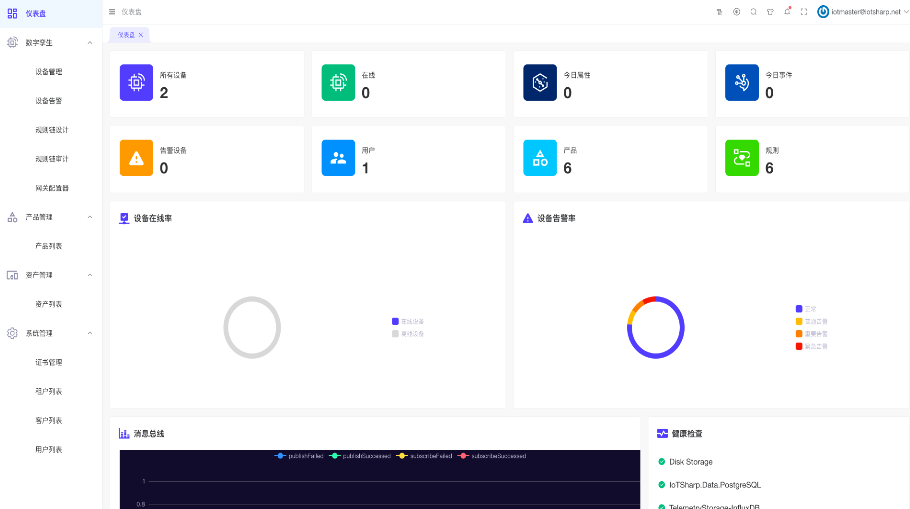Click the 资产管理 asset management icon
Viewport: 910px width, 509px height.
12,275
